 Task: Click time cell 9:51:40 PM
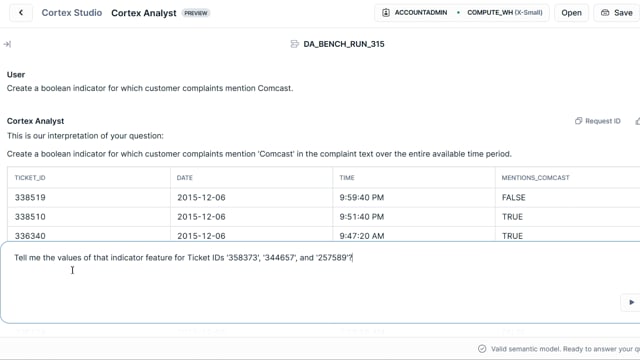point(362,217)
